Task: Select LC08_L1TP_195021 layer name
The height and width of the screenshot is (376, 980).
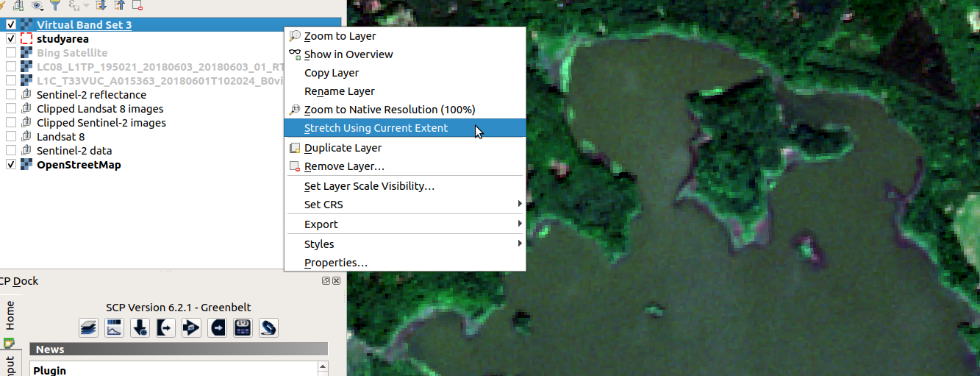Action: (x=160, y=67)
